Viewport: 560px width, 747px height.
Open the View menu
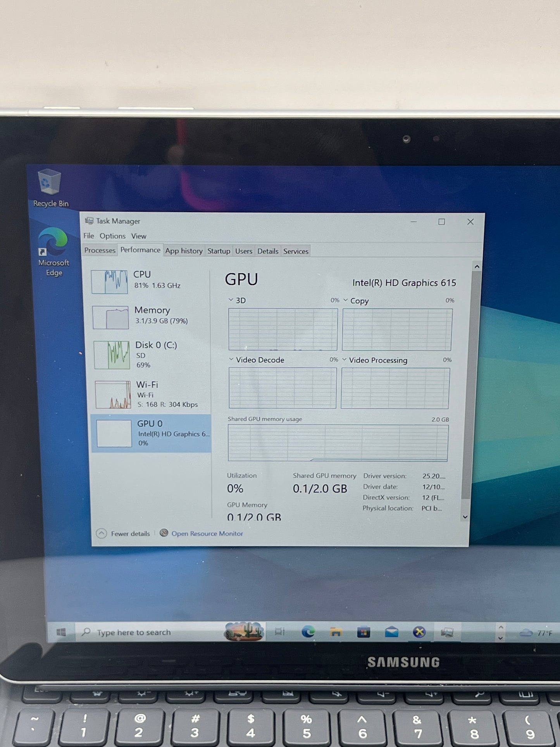[139, 236]
